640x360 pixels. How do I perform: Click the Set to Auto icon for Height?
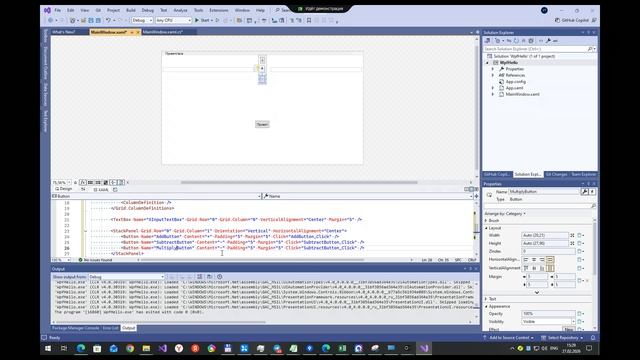(x=572, y=243)
